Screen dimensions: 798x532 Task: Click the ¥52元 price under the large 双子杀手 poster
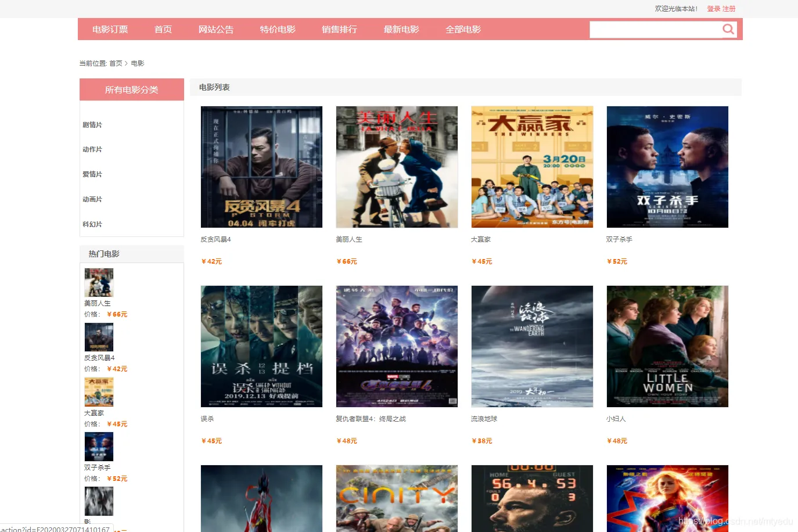pyautogui.click(x=617, y=261)
